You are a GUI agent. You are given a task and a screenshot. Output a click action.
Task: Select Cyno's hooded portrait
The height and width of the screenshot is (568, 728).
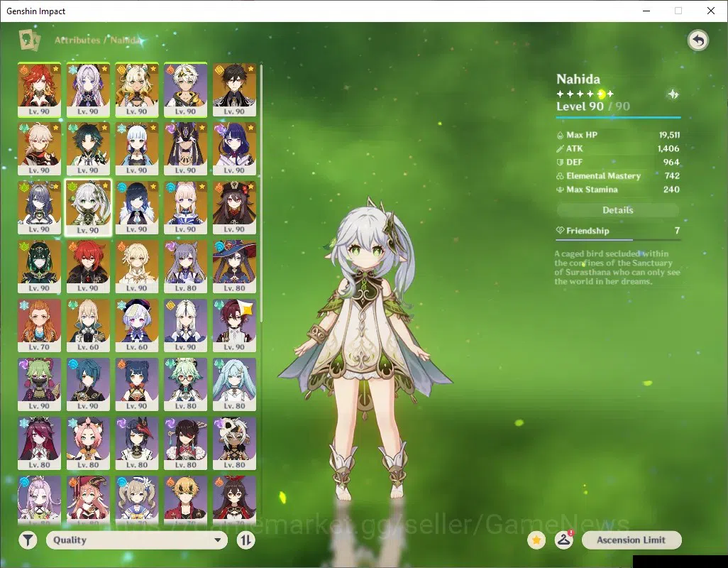pyautogui.click(x=186, y=148)
